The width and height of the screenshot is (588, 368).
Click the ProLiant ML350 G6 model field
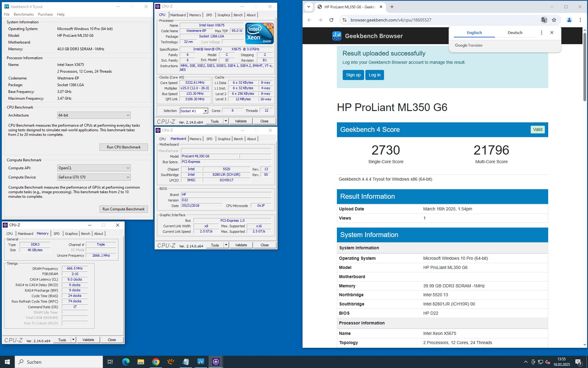point(210,156)
